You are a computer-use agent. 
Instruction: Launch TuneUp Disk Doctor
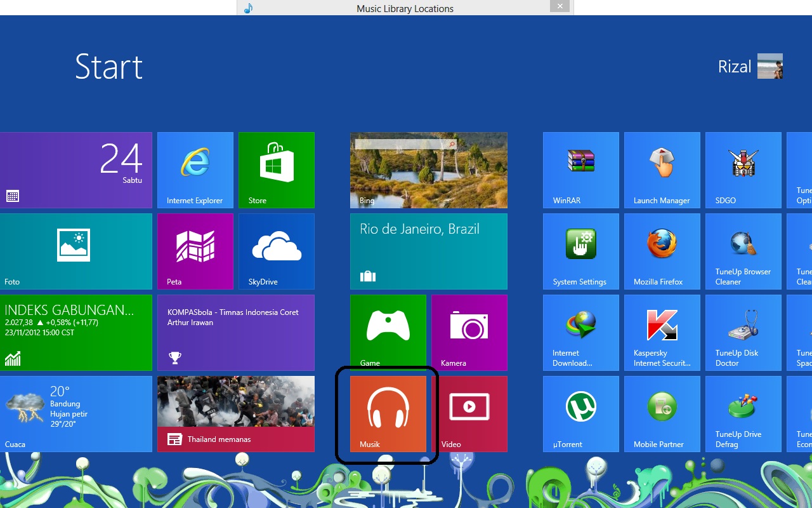coord(743,332)
